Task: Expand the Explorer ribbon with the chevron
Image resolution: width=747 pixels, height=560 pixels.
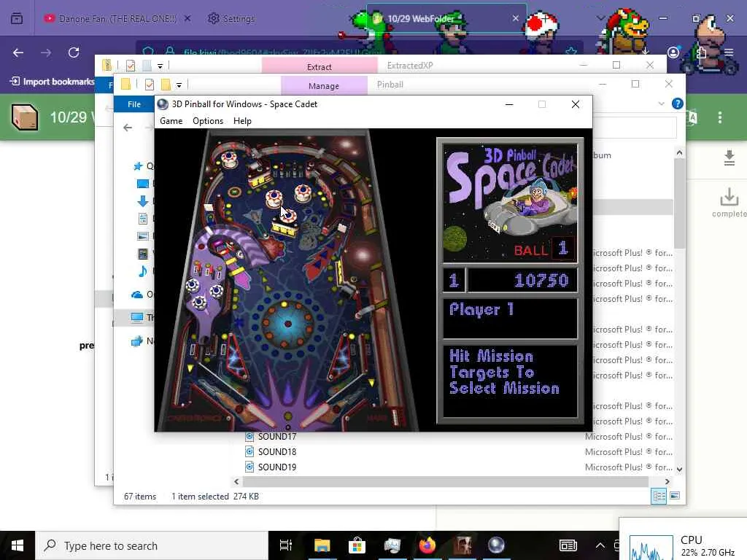Action: tap(661, 104)
